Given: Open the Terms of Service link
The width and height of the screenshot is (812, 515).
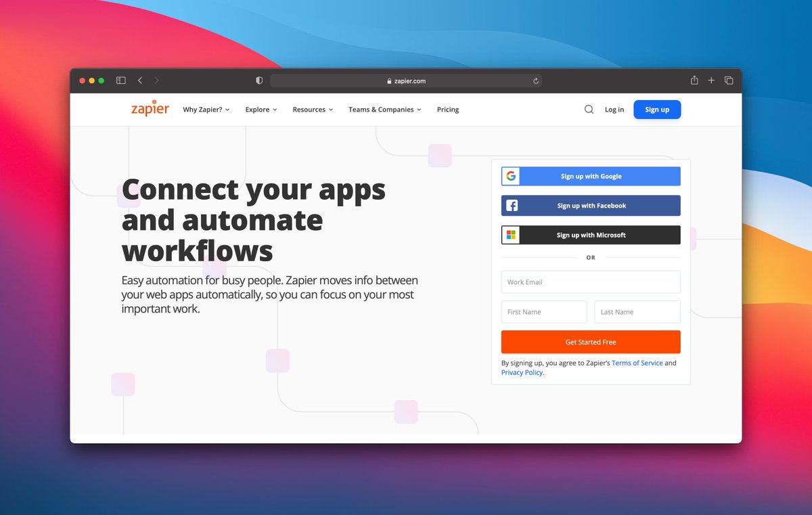Looking at the screenshot, I should pos(637,363).
